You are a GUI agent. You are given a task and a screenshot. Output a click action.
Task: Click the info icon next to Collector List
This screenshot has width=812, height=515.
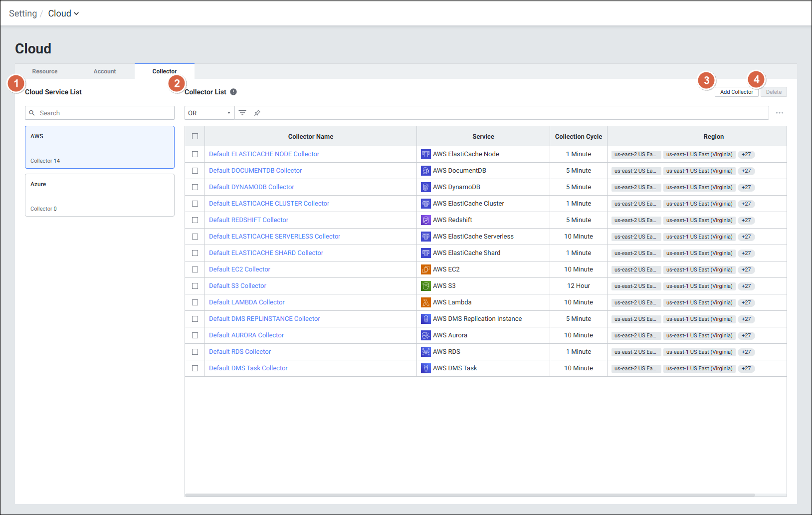click(x=233, y=92)
